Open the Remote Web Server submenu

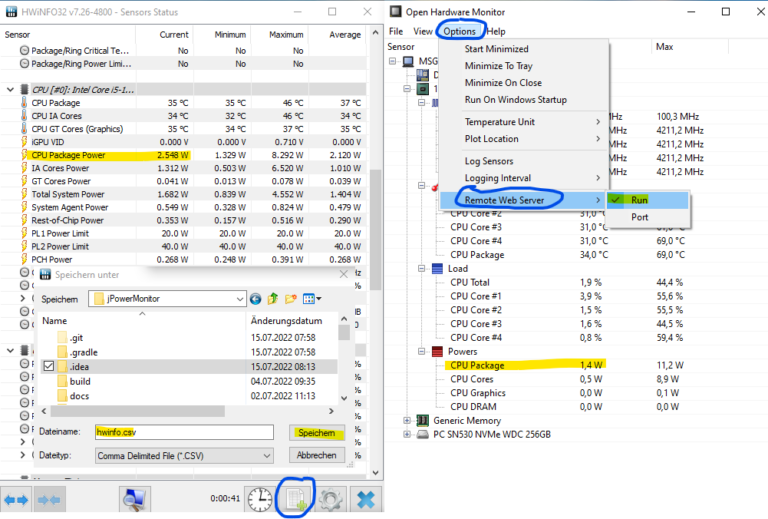(x=523, y=200)
